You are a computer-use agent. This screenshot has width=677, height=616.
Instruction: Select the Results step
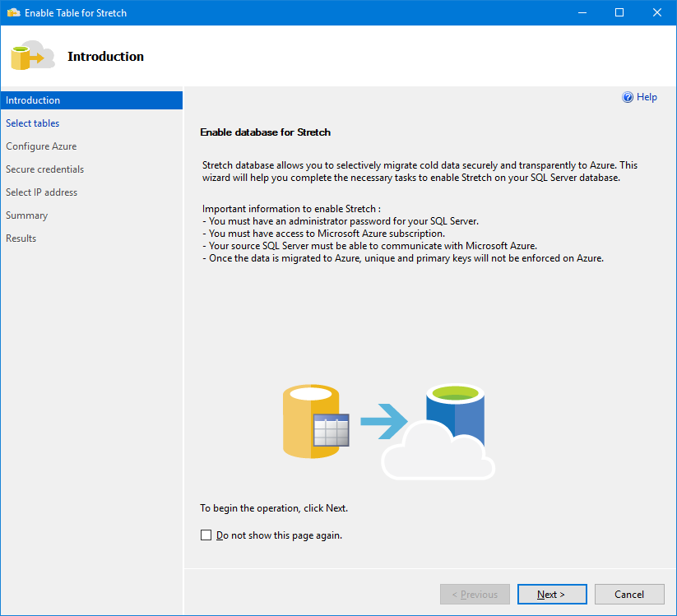(x=21, y=239)
